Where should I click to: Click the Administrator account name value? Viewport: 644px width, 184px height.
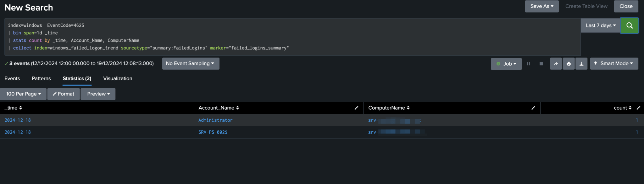coord(215,120)
